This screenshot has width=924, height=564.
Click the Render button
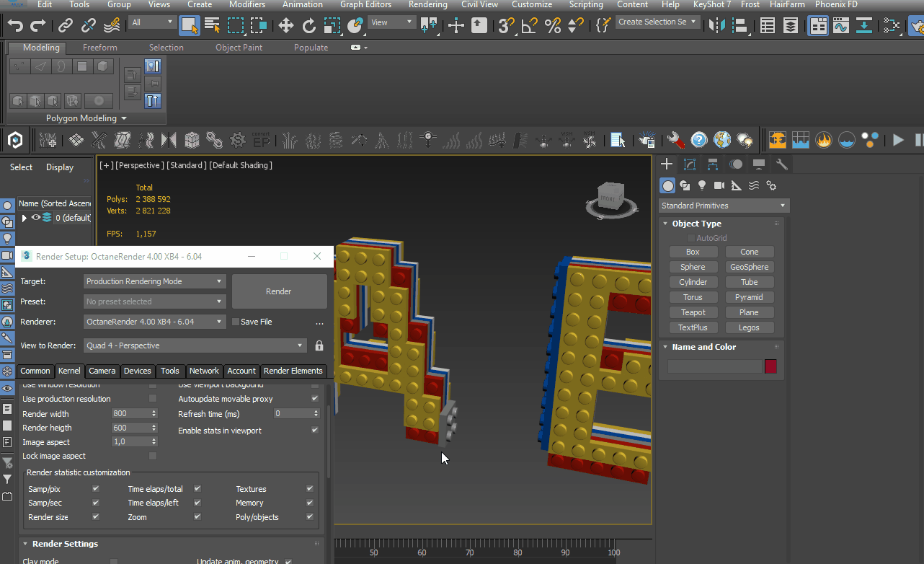(279, 291)
